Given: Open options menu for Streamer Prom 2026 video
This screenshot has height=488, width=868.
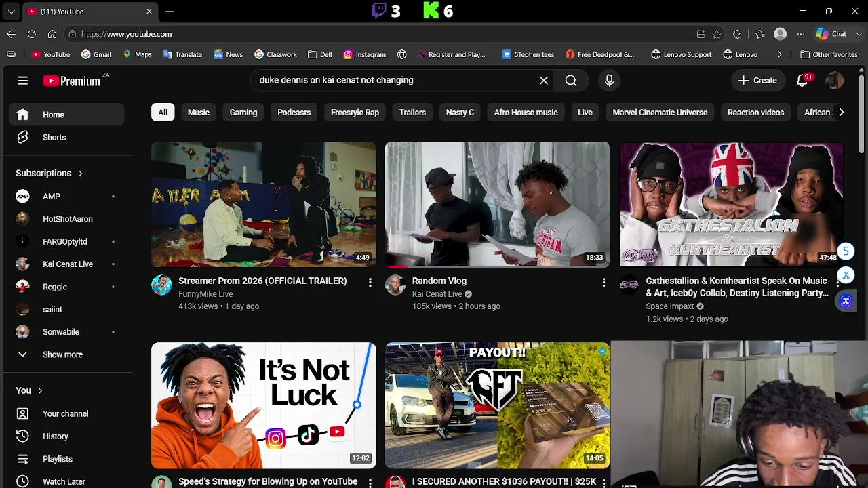Looking at the screenshot, I should (x=370, y=282).
